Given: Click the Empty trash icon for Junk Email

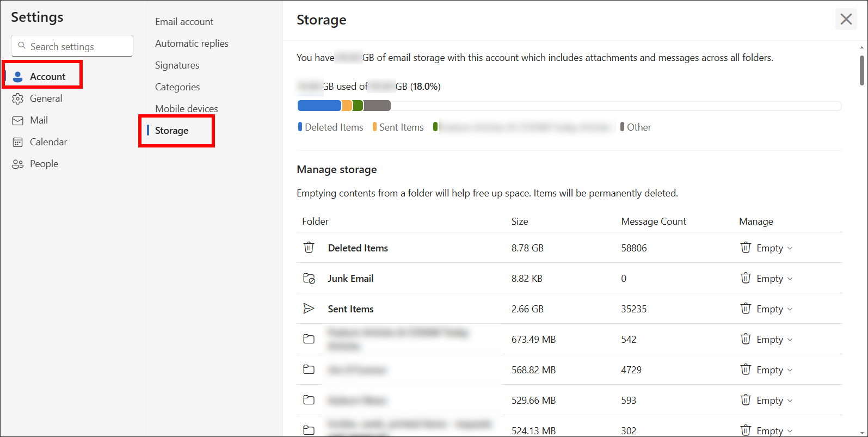Looking at the screenshot, I should 746,278.
